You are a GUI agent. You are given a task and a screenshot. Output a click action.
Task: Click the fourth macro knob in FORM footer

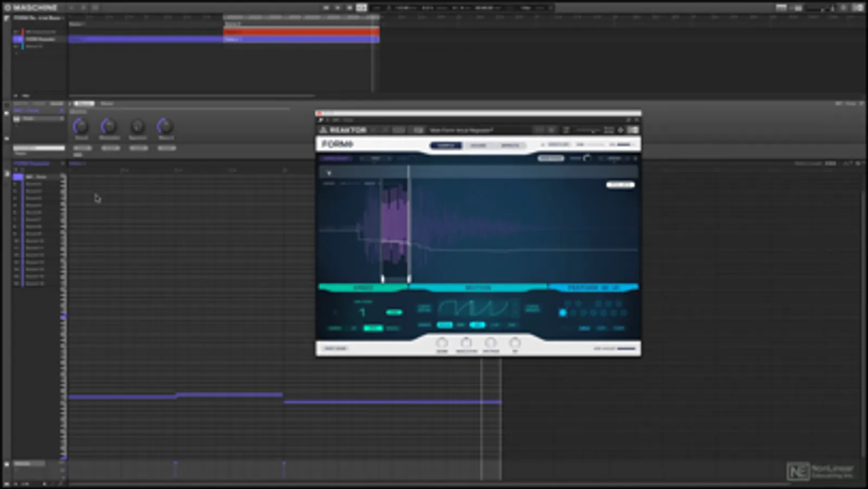click(x=515, y=343)
